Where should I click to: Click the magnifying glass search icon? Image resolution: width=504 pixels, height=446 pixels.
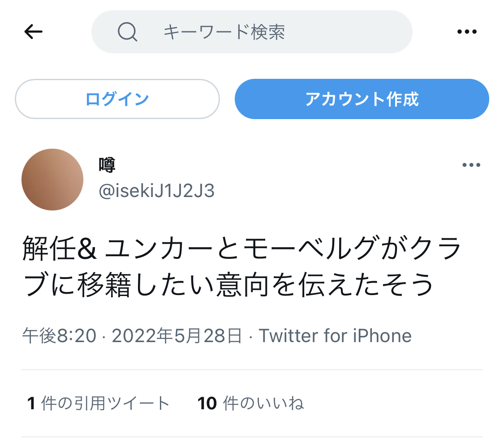click(127, 32)
